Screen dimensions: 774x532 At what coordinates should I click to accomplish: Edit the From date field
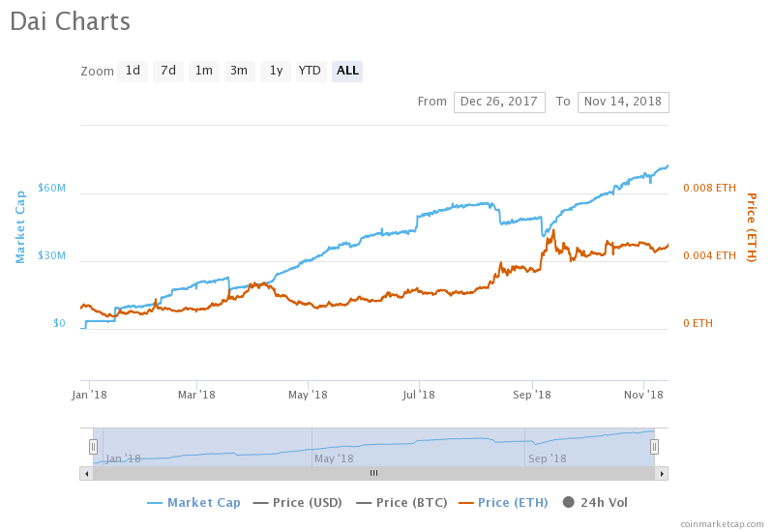(499, 103)
